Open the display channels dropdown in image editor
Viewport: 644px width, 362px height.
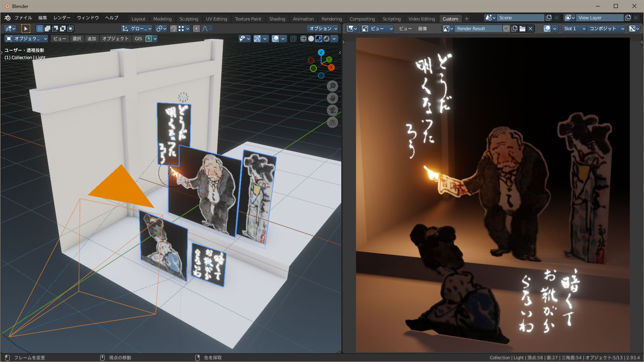(x=634, y=29)
